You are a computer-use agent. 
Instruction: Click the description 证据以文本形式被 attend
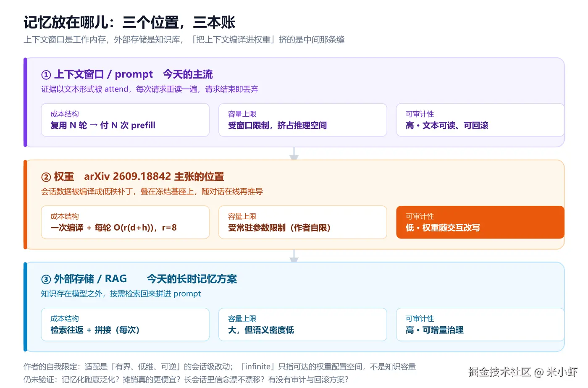(x=150, y=89)
